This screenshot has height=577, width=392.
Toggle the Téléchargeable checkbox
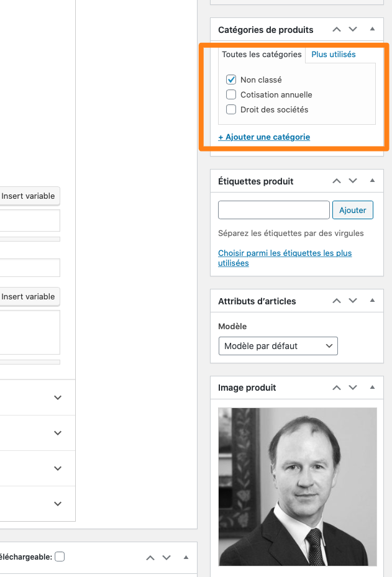tap(60, 557)
